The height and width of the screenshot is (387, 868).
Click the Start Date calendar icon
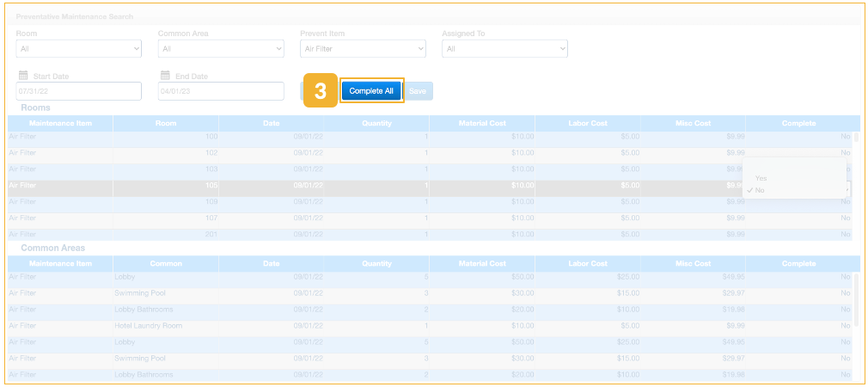tap(23, 76)
